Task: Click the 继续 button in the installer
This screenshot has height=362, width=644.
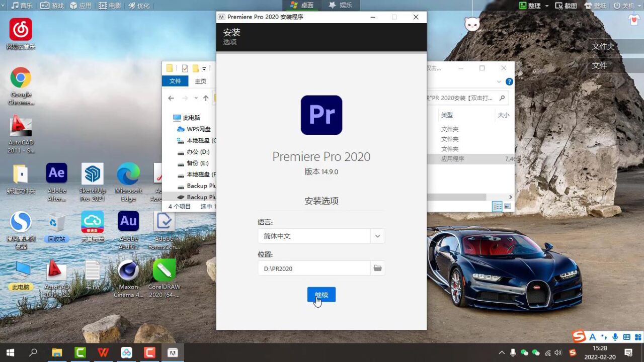Action: [321, 295]
